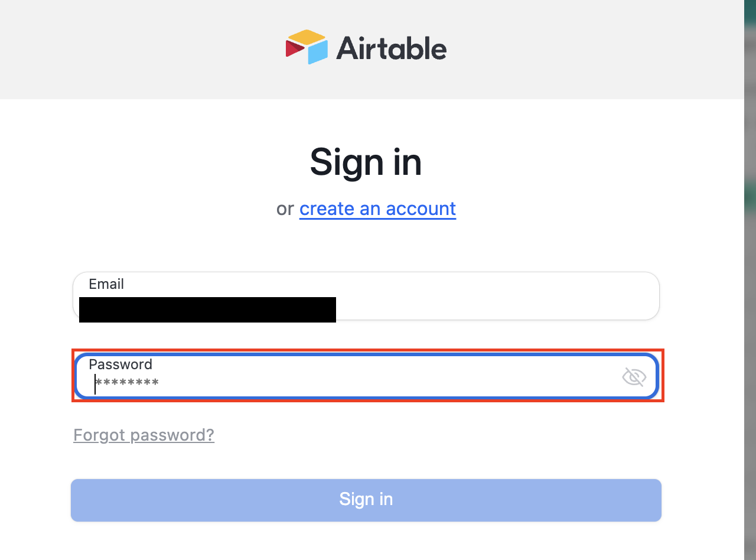Click the yellow top of the Airtable logo
756x560 pixels.
307,37
